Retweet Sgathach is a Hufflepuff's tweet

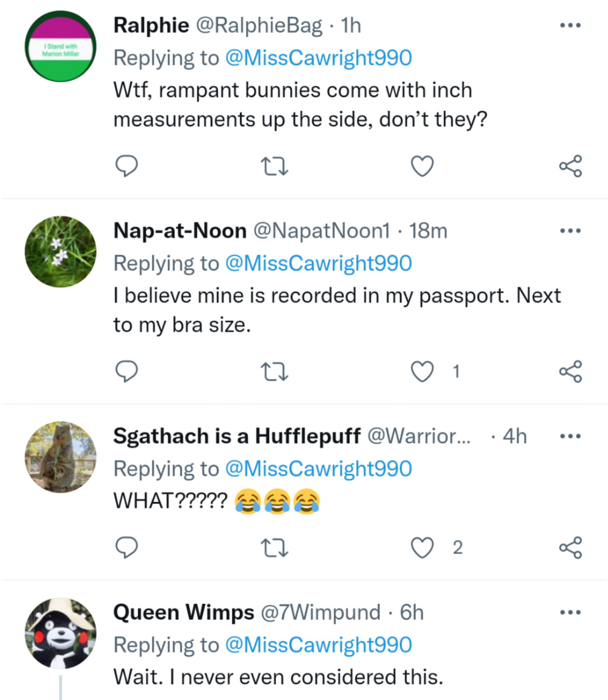[275, 548]
